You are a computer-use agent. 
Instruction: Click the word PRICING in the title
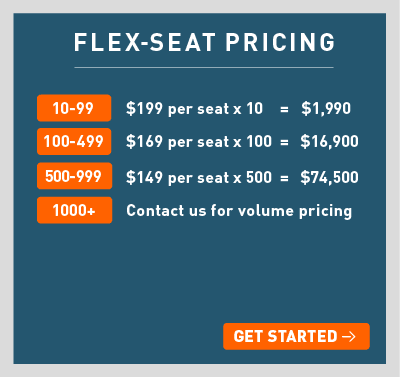(x=280, y=42)
